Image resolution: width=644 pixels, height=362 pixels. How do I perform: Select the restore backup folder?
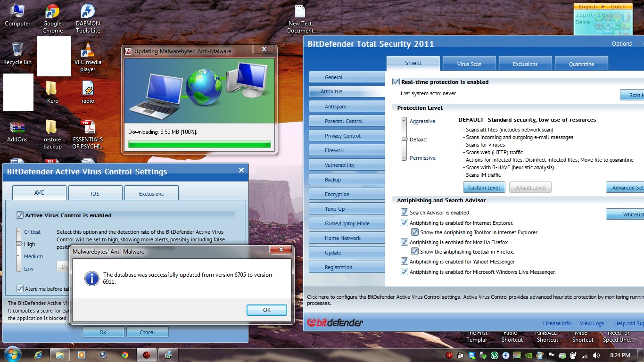(x=52, y=134)
